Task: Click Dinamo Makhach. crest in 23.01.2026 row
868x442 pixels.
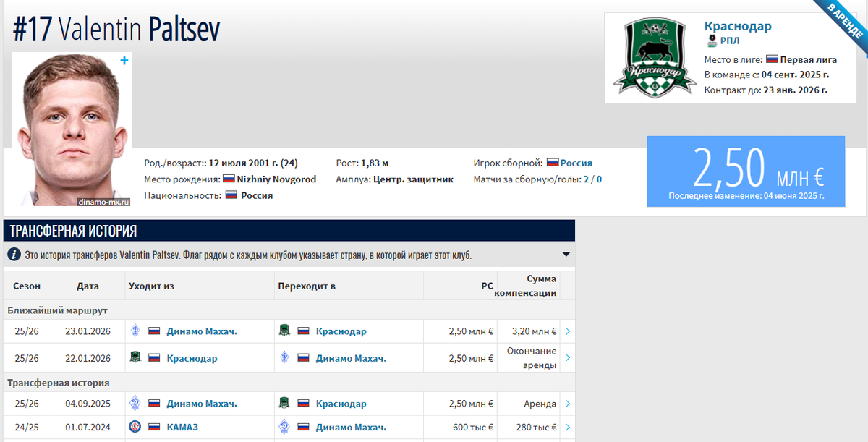Action: pyautogui.click(x=135, y=331)
